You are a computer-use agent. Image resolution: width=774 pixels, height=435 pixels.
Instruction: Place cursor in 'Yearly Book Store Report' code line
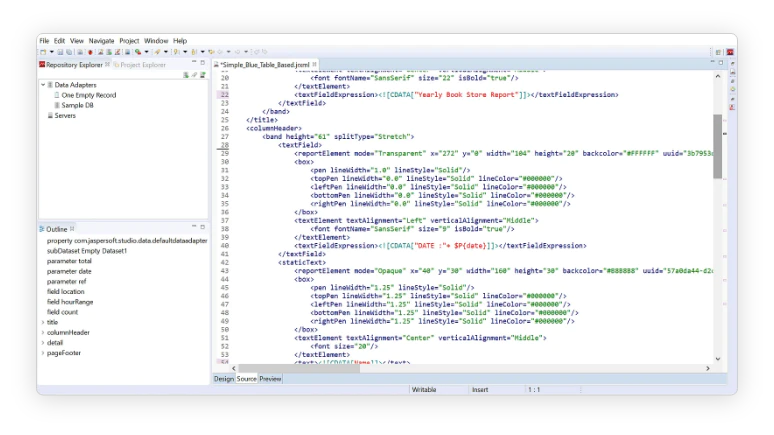(x=456, y=95)
